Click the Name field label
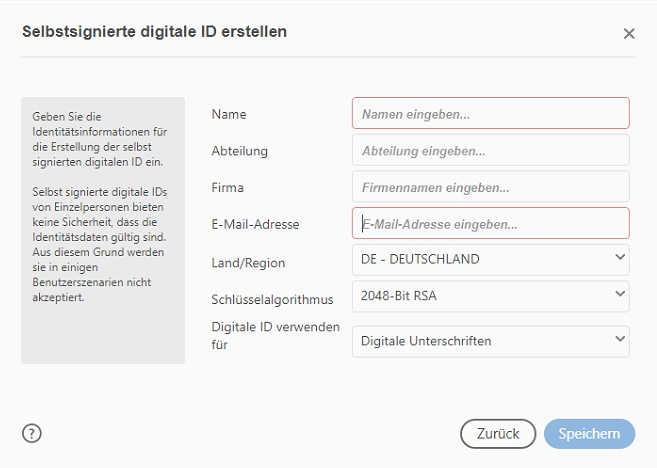 pyautogui.click(x=229, y=114)
